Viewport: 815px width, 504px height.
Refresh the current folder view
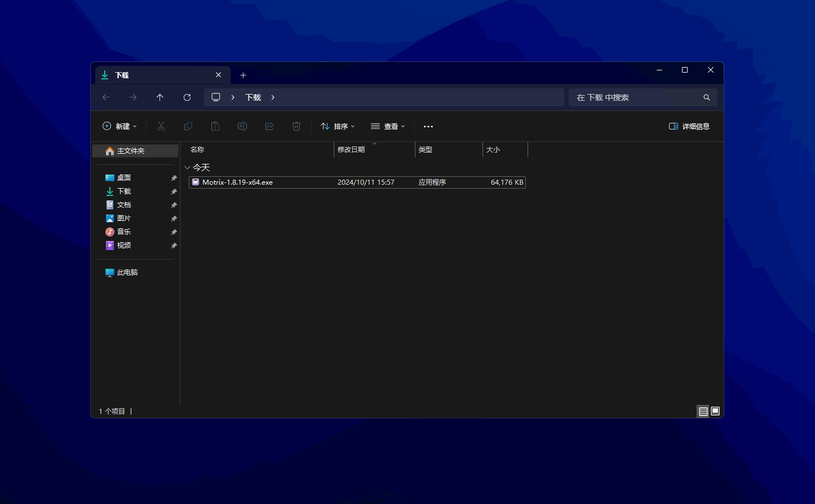point(187,97)
